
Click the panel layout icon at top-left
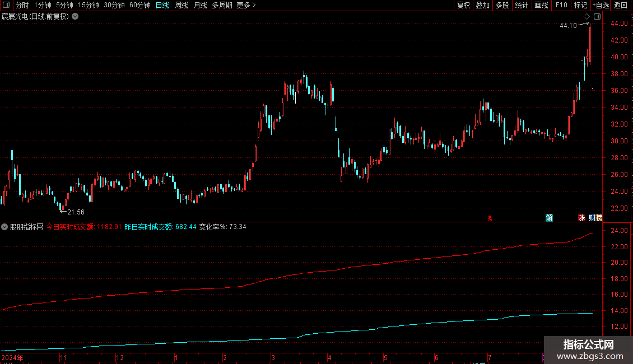click(x=6, y=5)
